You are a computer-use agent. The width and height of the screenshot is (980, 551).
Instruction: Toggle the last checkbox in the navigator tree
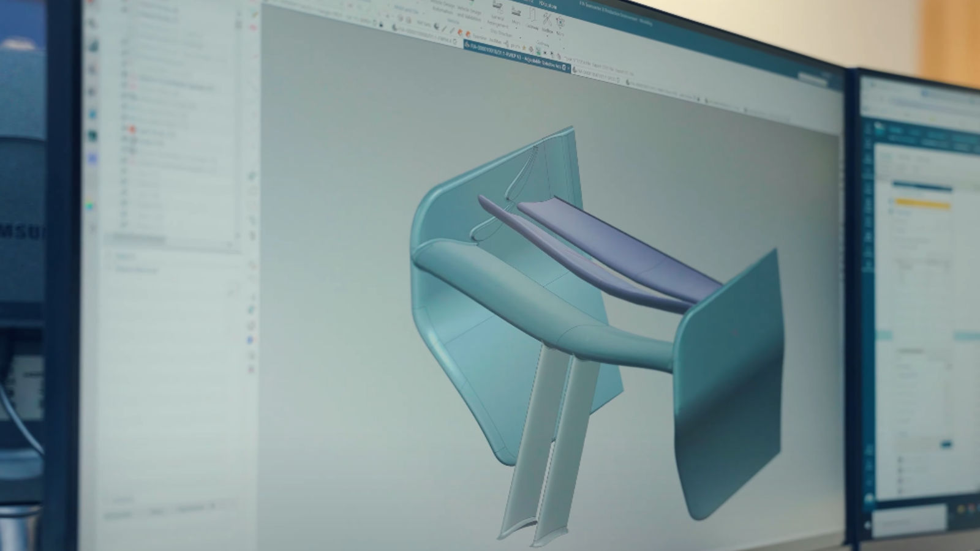pyautogui.click(x=124, y=225)
